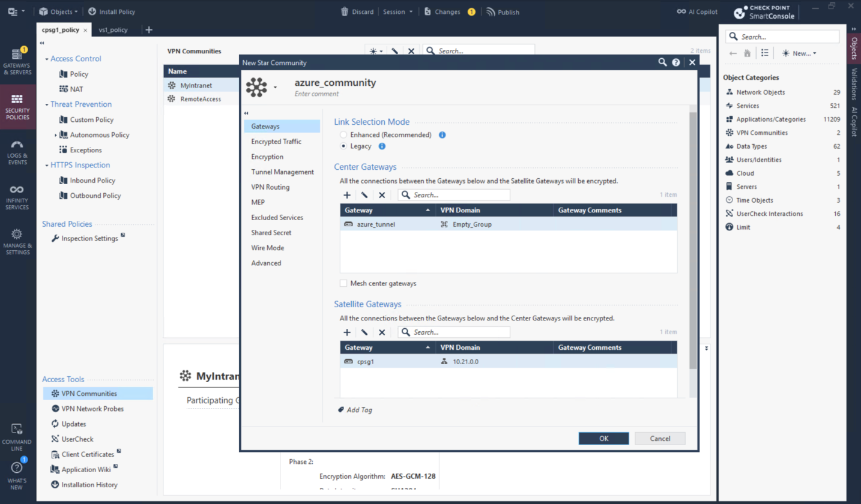
Task: Enable Mesh center gateways checkbox
Action: 344,283
